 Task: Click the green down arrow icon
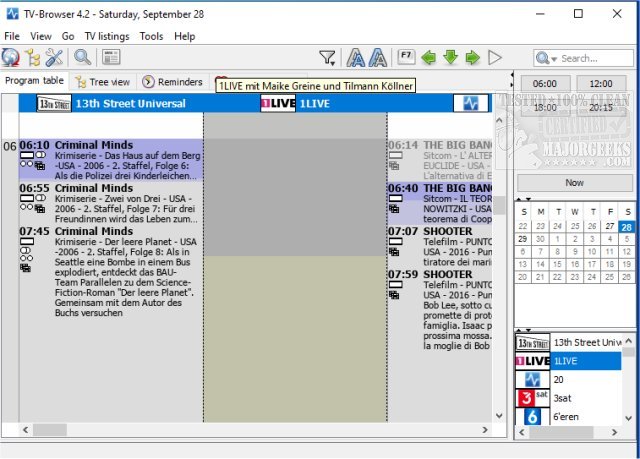(x=451, y=58)
